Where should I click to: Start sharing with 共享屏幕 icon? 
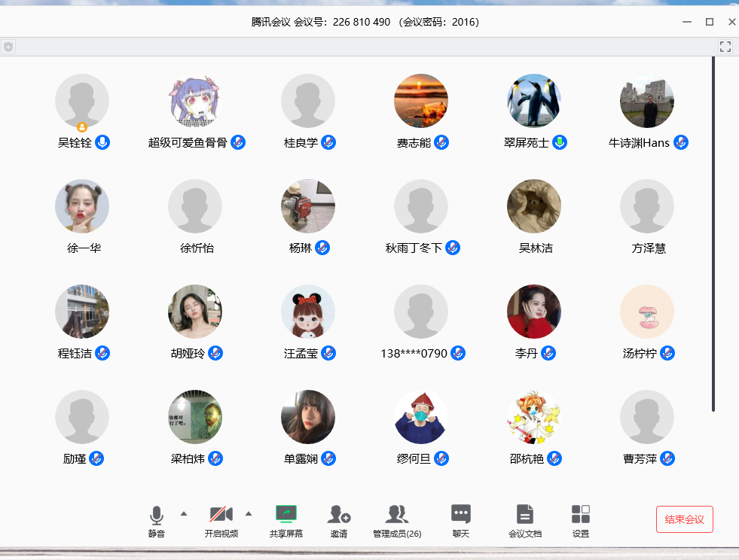click(286, 514)
